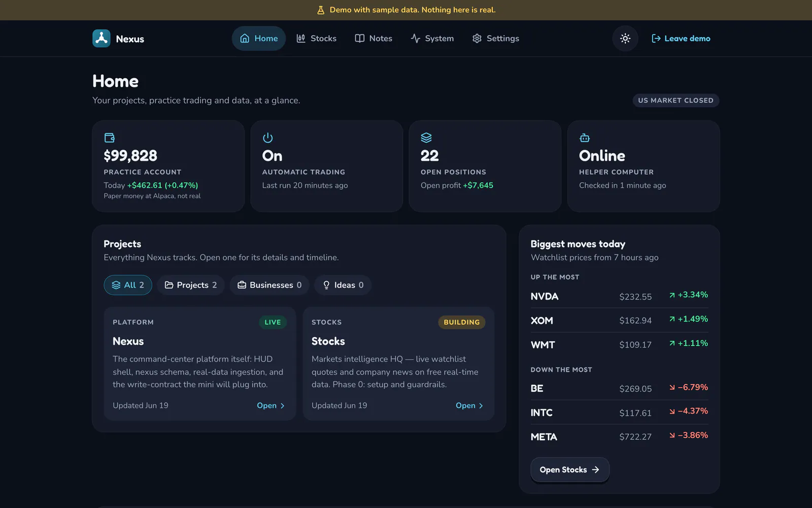
Task: Click the Home house icon in navbar
Action: 245,39
